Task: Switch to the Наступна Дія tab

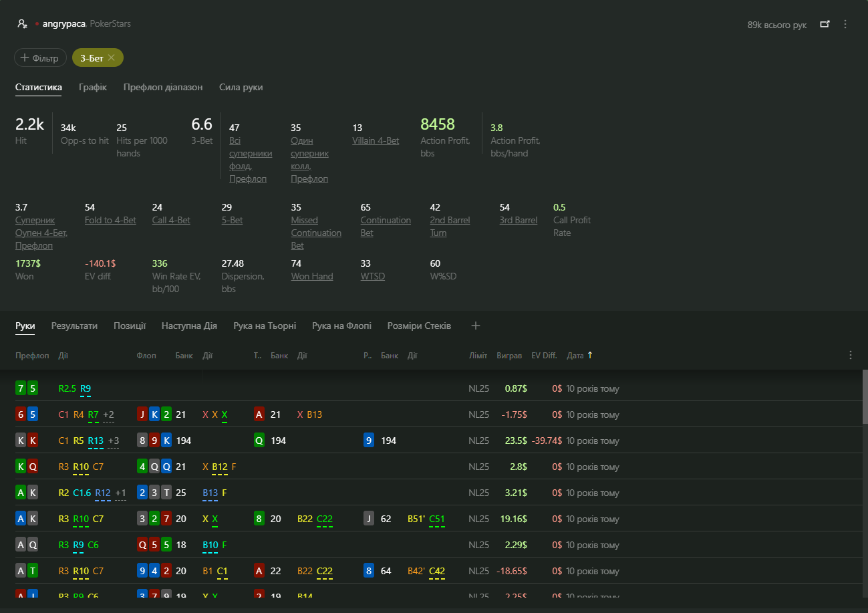Action: point(189,326)
